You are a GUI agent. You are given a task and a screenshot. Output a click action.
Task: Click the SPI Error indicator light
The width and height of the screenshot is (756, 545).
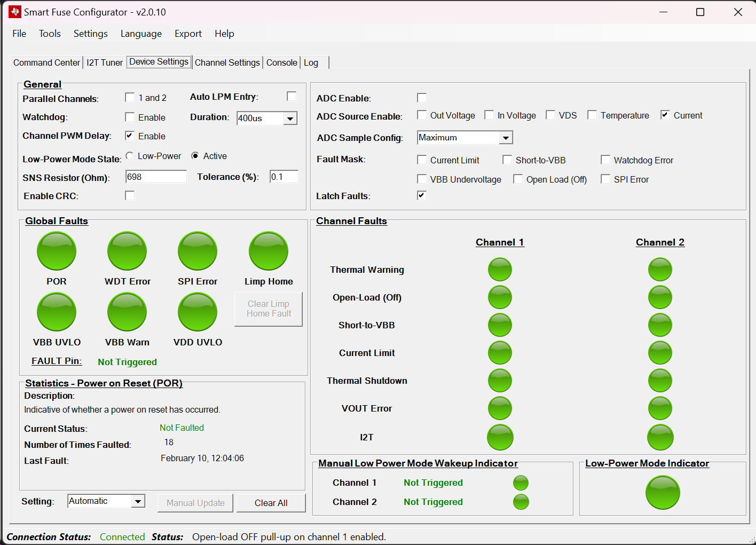tap(198, 251)
